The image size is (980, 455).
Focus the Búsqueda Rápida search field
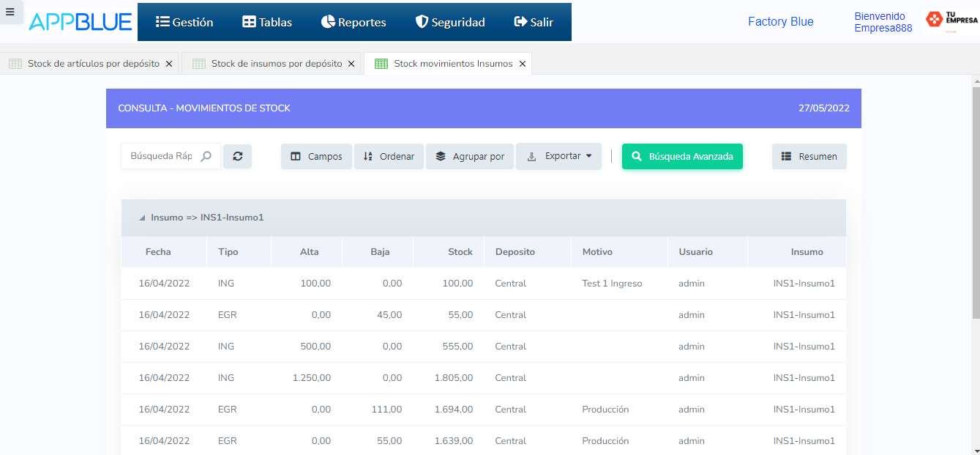(x=161, y=156)
